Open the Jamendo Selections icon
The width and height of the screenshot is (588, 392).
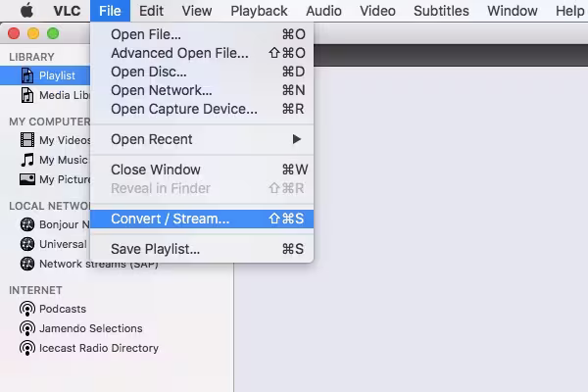click(28, 328)
